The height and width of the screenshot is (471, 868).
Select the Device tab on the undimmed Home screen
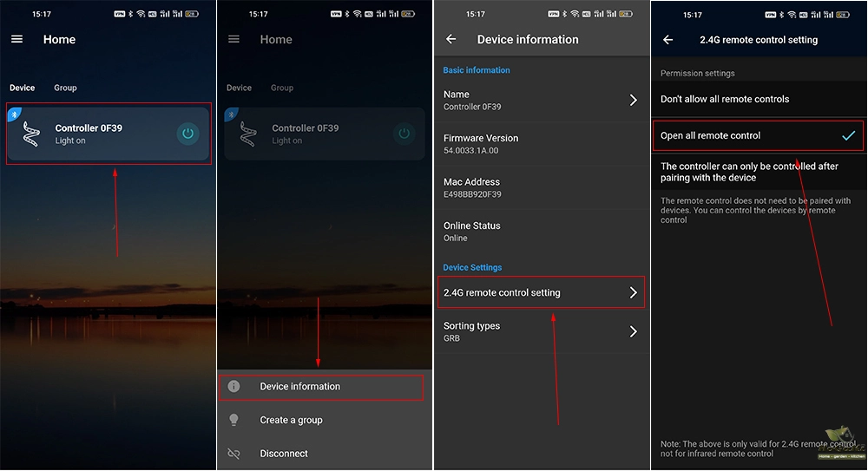tap(22, 88)
